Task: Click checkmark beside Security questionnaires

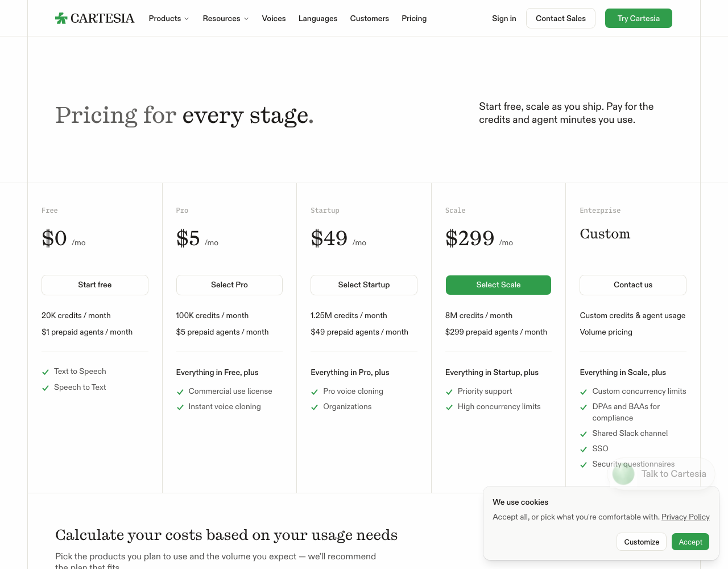Action: (x=584, y=465)
